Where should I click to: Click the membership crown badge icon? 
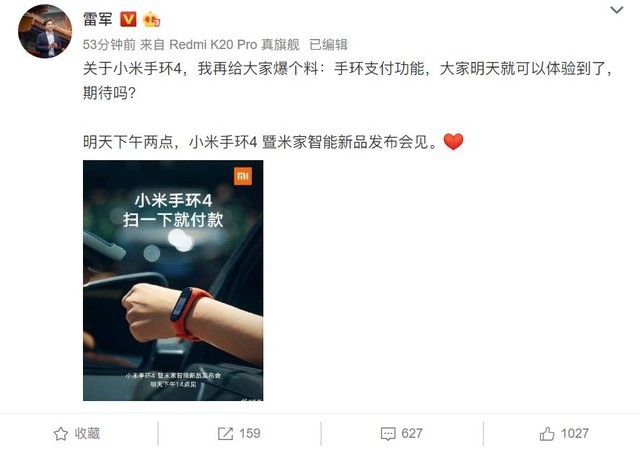tap(151, 19)
